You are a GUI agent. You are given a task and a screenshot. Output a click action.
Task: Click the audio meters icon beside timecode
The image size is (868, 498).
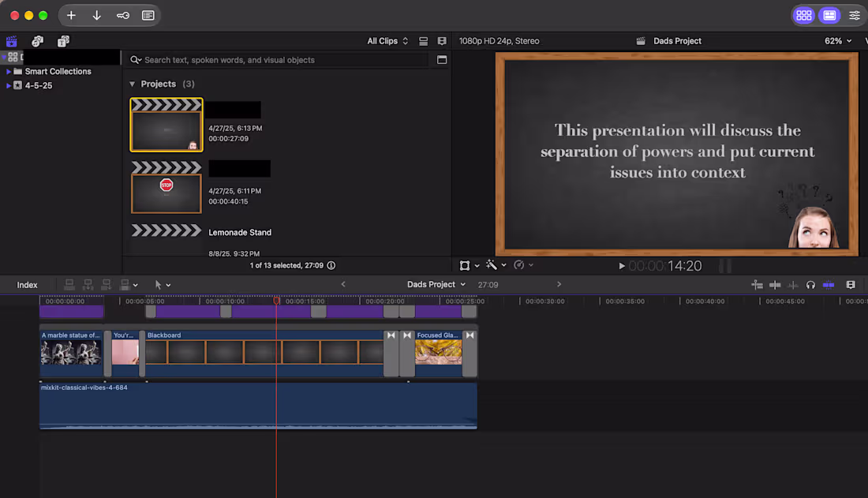pos(725,266)
